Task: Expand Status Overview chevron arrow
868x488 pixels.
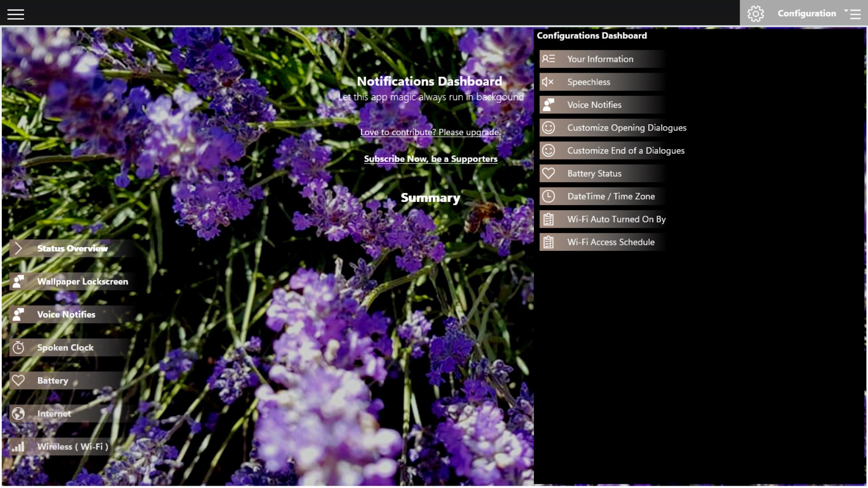Action: (18, 248)
